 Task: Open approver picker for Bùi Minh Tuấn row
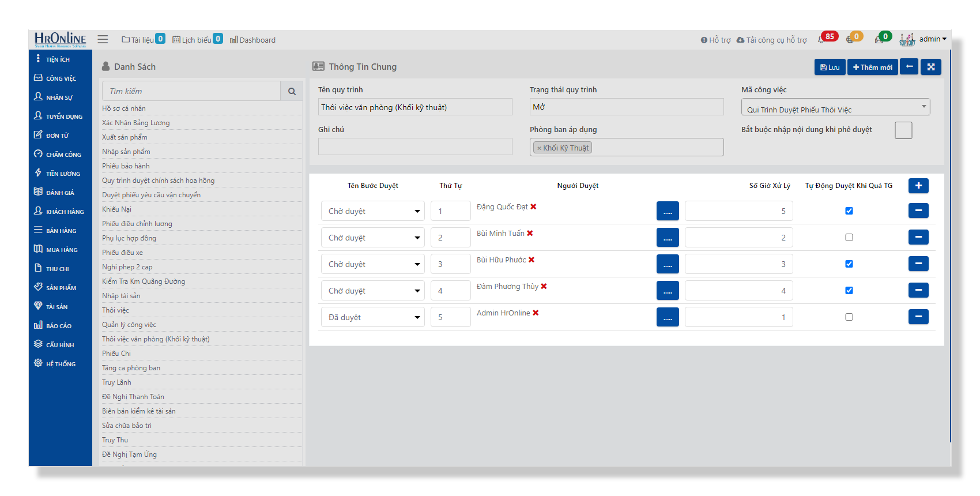(x=668, y=238)
